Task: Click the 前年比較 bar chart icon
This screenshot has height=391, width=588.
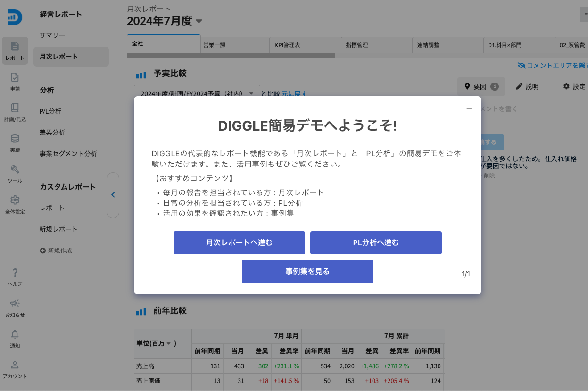Action: pyautogui.click(x=141, y=311)
